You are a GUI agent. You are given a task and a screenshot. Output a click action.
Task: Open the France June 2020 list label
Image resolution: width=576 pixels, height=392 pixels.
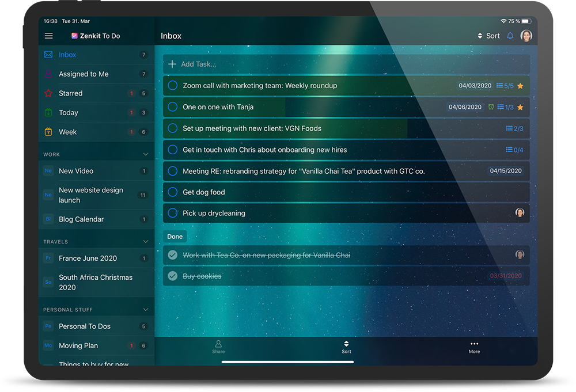pyautogui.click(x=88, y=258)
